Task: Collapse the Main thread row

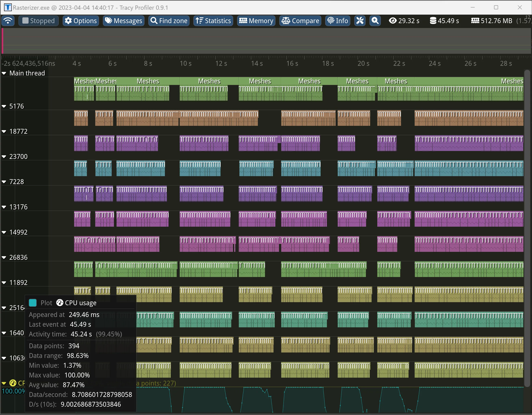Action: pos(4,73)
